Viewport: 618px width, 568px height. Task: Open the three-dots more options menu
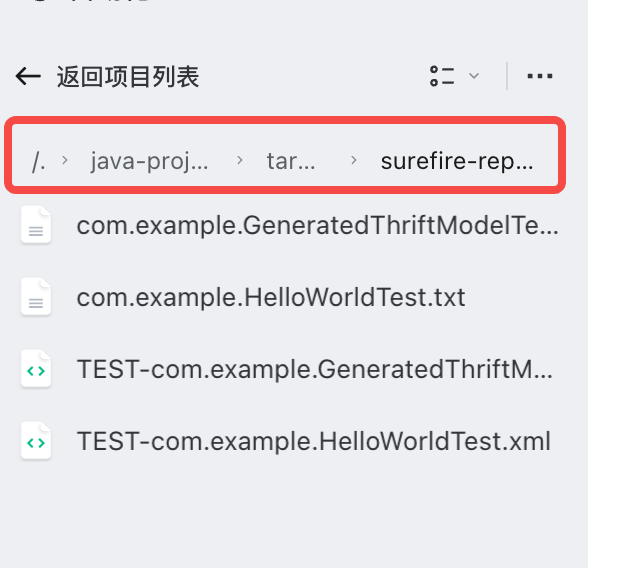click(x=540, y=76)
